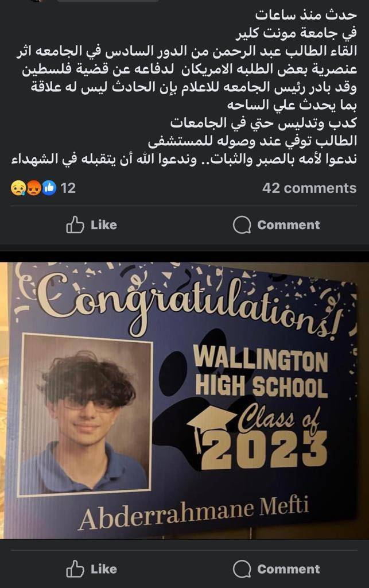Click the name Abderrahmane Mefti on the sign
369x588 pixels.
click(x=193, y=513)
